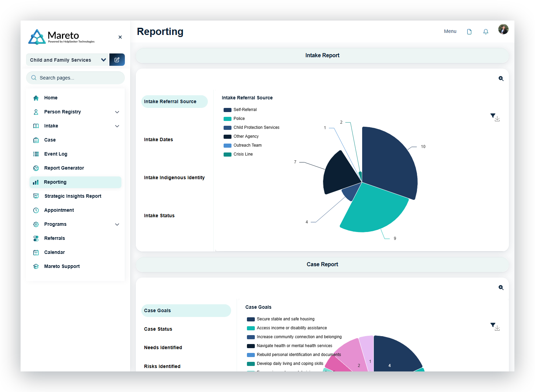535x392 pixels.
Task: Expand the Intake menu chevron
Action: pyautogui.click(x=117, y=126)
